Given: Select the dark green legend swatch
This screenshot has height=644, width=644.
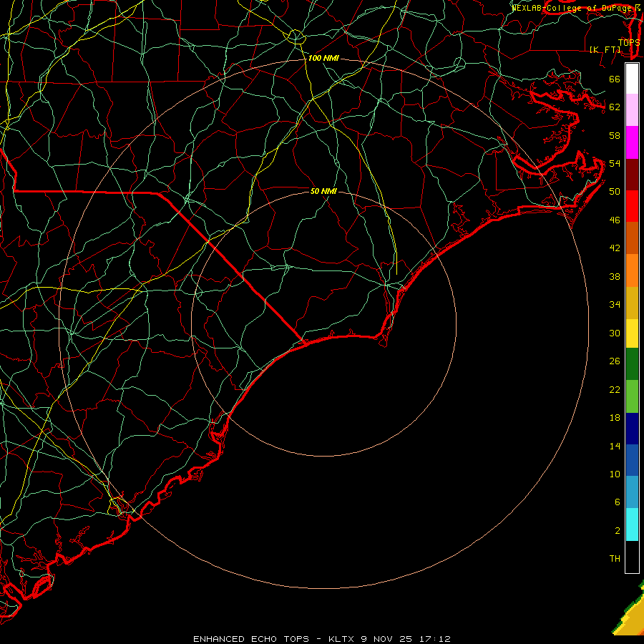Looking at the screenshot, I should [632, 364].
